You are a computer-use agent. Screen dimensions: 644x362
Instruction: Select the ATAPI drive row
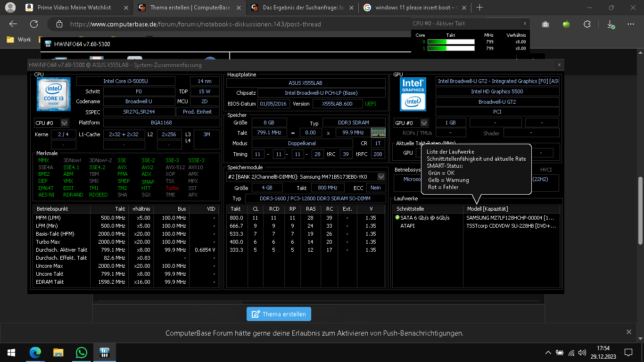pos(477,226)
